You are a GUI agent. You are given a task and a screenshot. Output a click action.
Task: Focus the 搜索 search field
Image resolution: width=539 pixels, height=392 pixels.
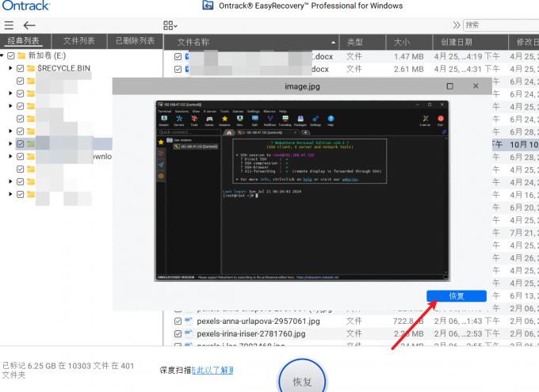501,25
